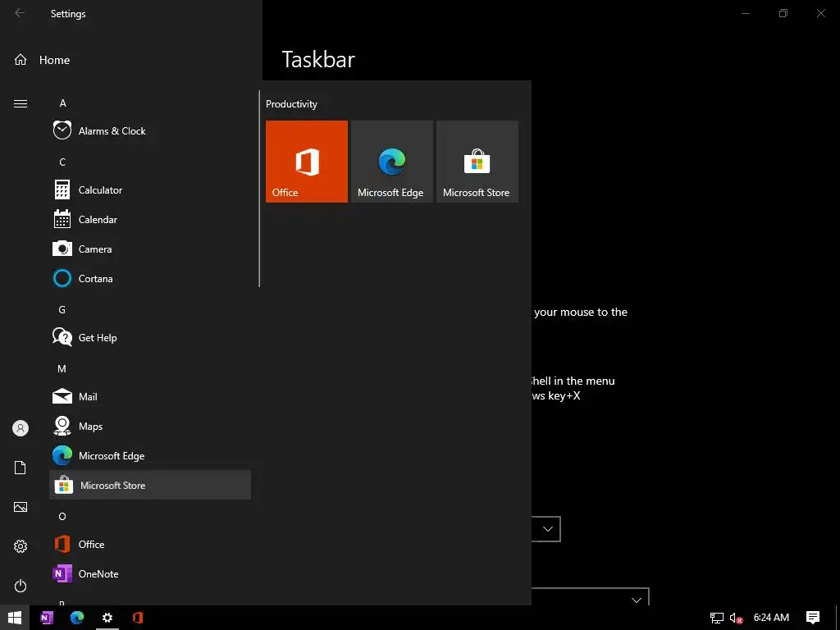Click the Office tile in Productivity group
Viewport: 840px width, 630px height.
point(307,162)
